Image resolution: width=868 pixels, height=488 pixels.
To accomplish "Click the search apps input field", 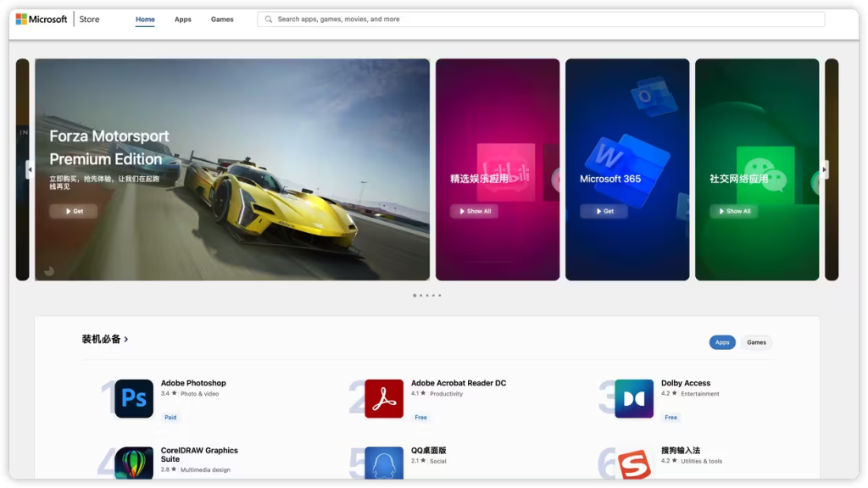I will pos(541,19).
